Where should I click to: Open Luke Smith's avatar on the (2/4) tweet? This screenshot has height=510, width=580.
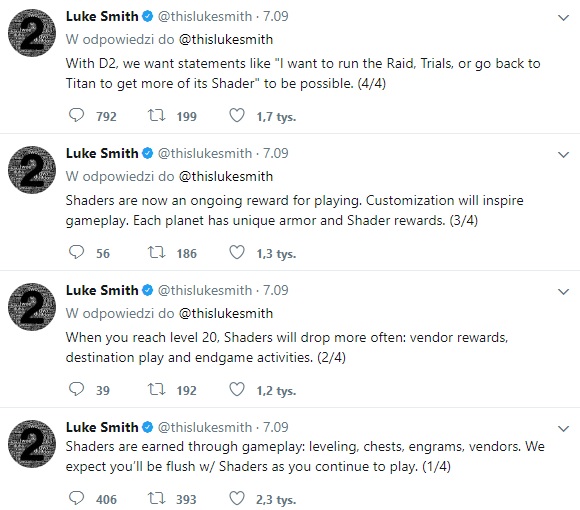pos(32,307)
